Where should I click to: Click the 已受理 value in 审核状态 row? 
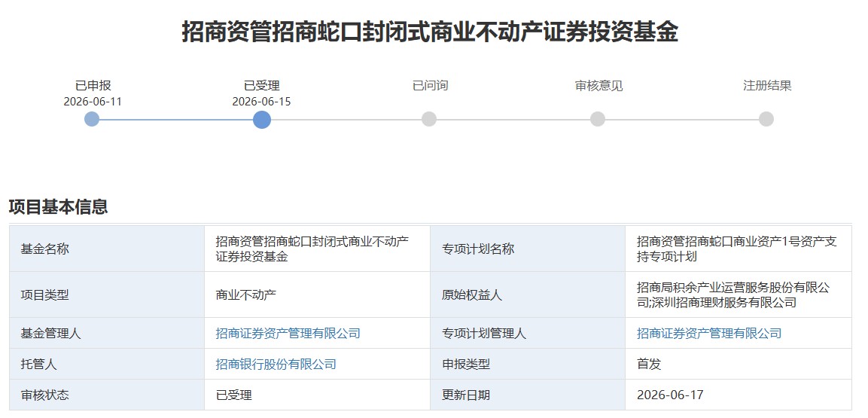point(233,395)
